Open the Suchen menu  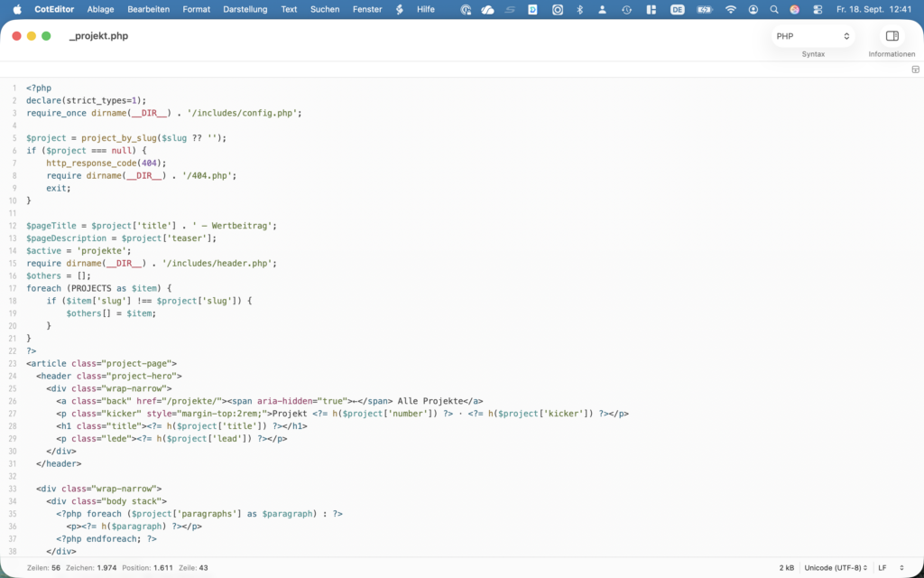pos(325,9)
